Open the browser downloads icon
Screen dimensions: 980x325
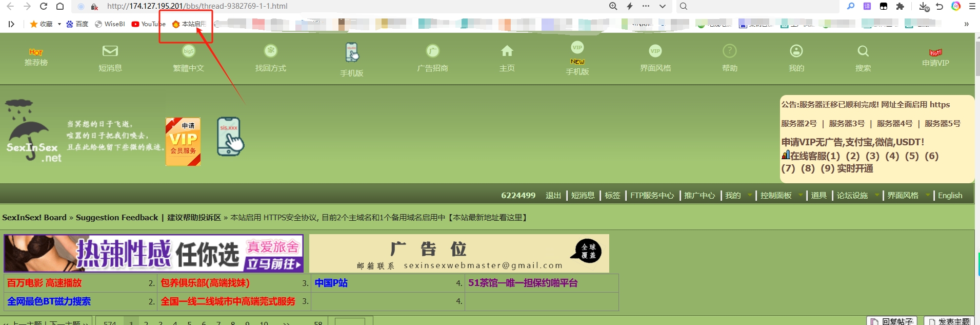click(x=924, y=6)
